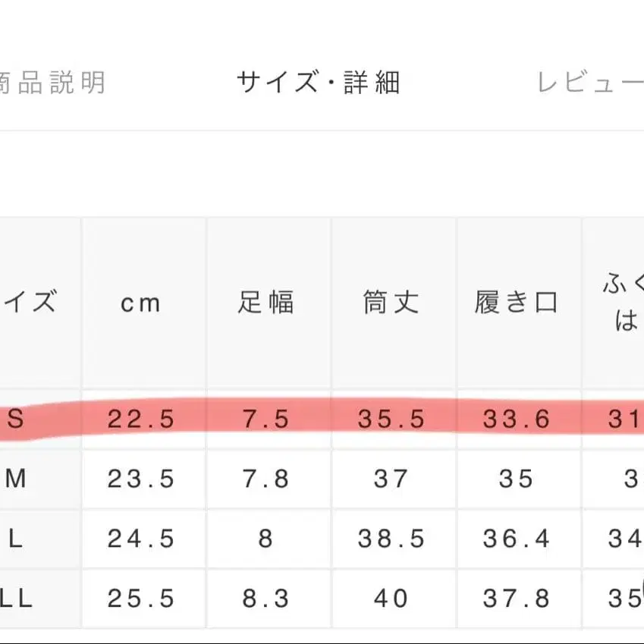Click the 35.5 shaft height cell

(x=391, y=419)
